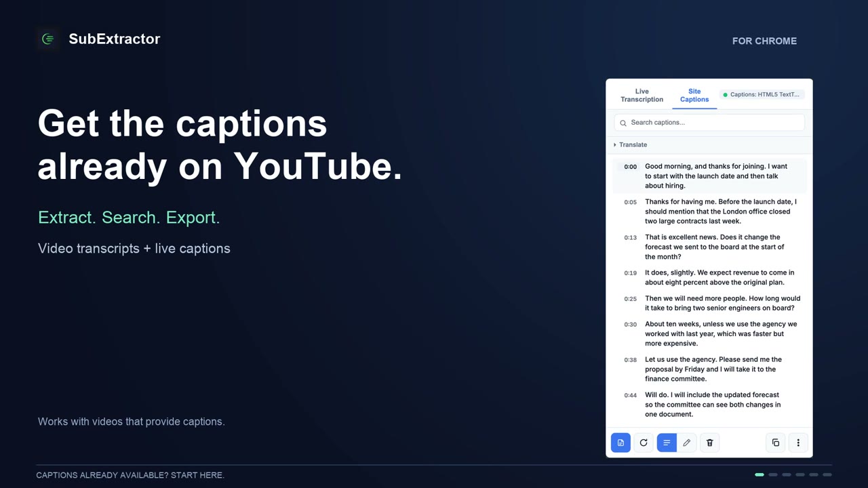Click the SubExtractor logo icon
The image size is (868, 488).
click(x=48, y=39)
